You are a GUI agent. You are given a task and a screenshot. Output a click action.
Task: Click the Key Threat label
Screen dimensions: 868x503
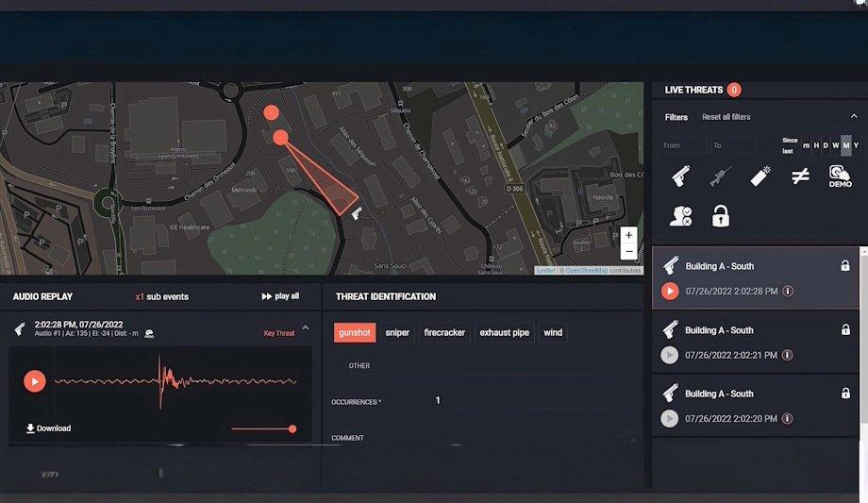coord(279,333)
